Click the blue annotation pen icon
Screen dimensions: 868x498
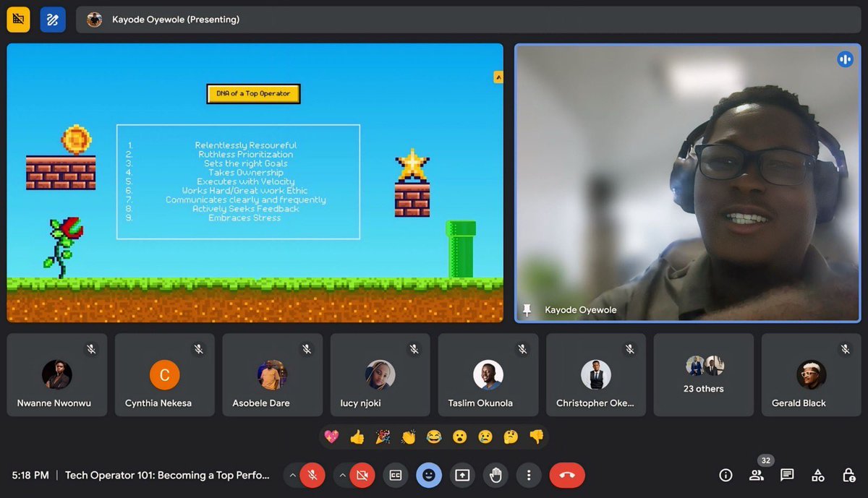point(53,20)
